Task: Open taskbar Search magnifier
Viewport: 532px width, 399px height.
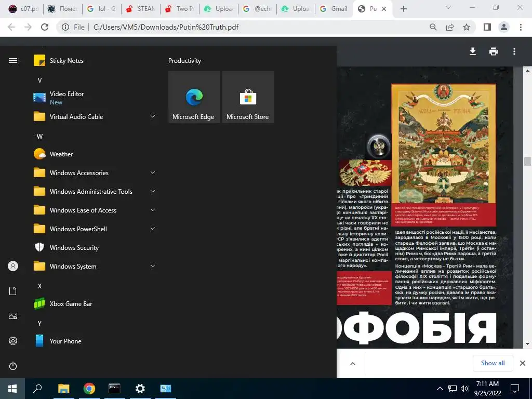Action: (x=37, y=389)
